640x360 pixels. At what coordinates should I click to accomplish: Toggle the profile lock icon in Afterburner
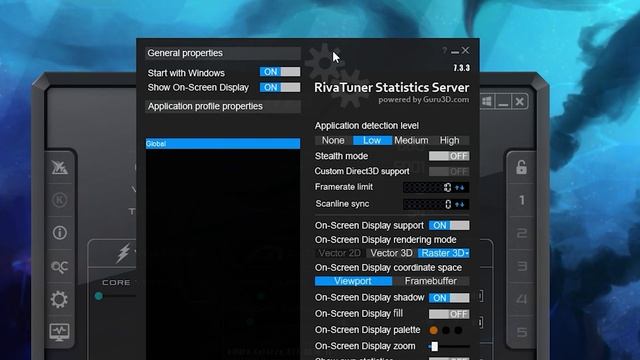point(521,167)
